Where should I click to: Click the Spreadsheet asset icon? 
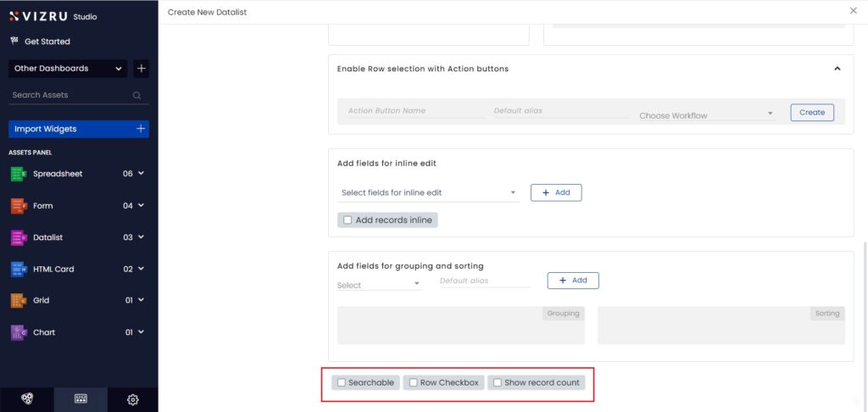pos(18,174)
